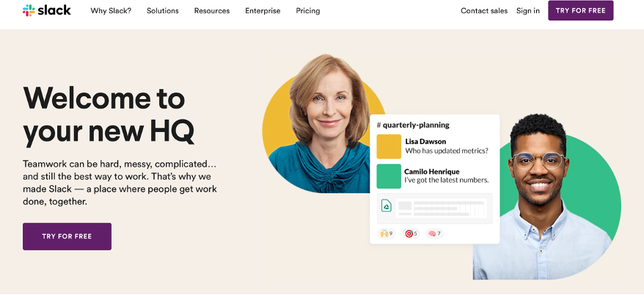Open the Resources navigation menu
Image resolution: width=644 pixels, height=295 pixels.
click(212, 11)
